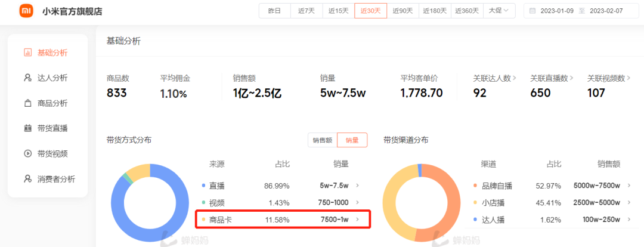The height and width of the screenshot is (247, 644).
Task: Click the 销量 value 5w~7.5w
Action: [343, 93]
